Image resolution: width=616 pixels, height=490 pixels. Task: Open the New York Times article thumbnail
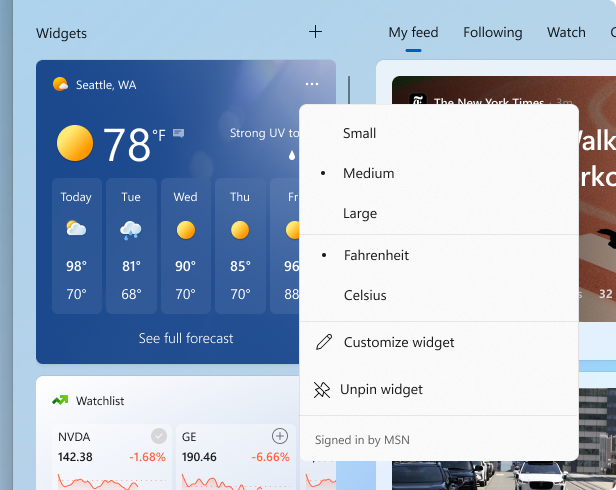click(x=595, y=200)
